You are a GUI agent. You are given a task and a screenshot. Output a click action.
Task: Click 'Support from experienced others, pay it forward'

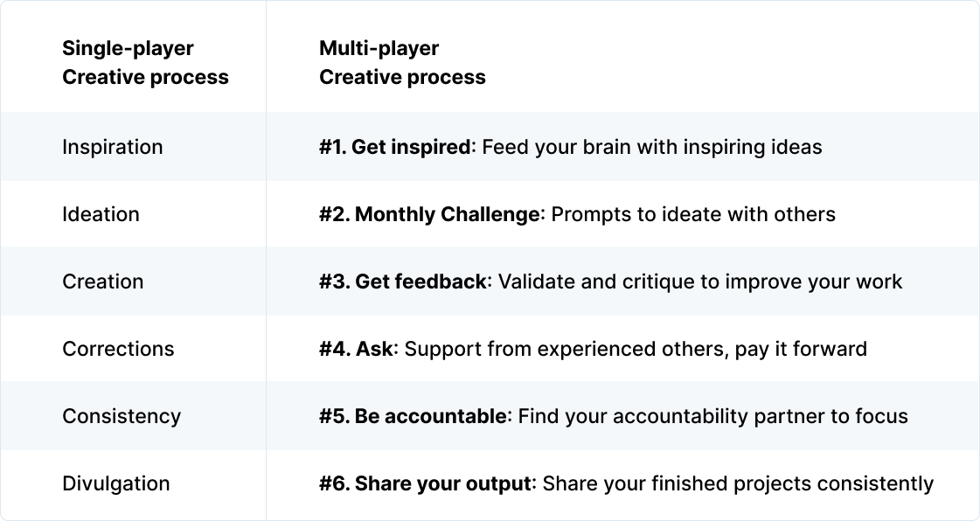click(x=636, y=349)
